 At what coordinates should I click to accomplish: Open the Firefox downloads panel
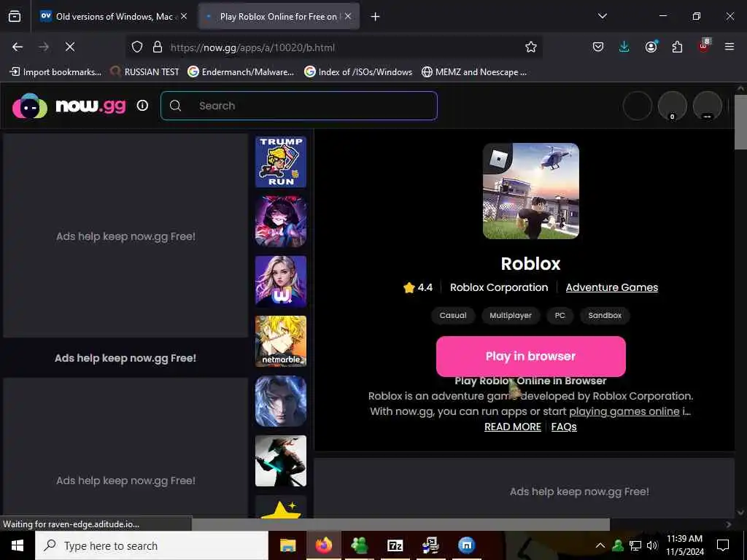click(624, 47)
